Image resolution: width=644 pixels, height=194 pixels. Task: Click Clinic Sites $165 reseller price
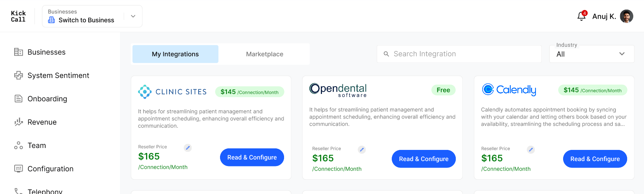click(149, 156)
